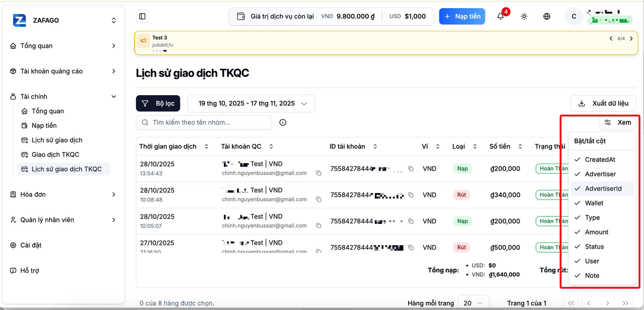Copy account ID in ₫500,000 row
644x310 pixels.
411,248
